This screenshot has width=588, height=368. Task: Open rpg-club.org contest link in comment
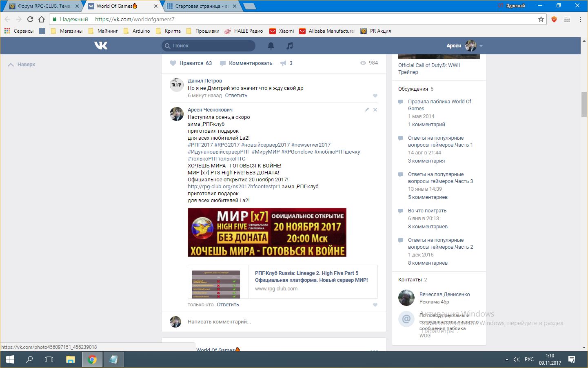[234, 187]
